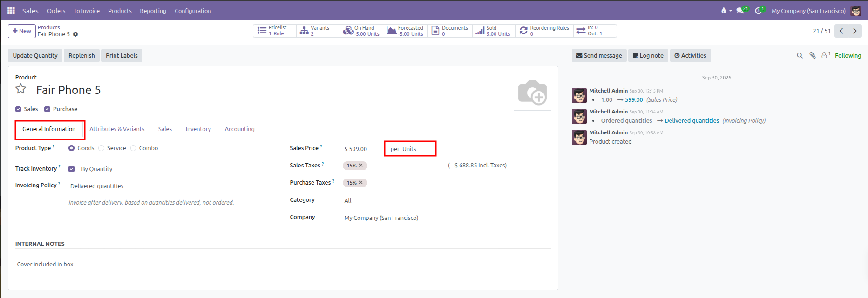Click the New button
Image resolution: width=868 pixels, height=298 pixels.
pyautogui.click(x=22, y=31)
